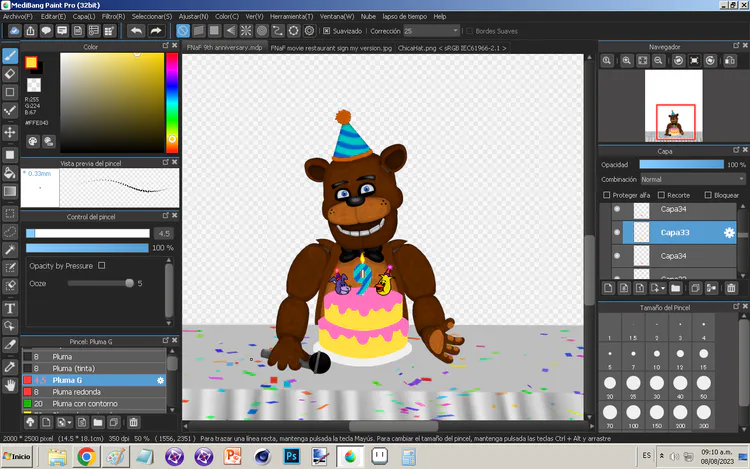The width and height of the screenshot is (750, 469).
Task: Select the Bucket fill tool
Action: 10,173
